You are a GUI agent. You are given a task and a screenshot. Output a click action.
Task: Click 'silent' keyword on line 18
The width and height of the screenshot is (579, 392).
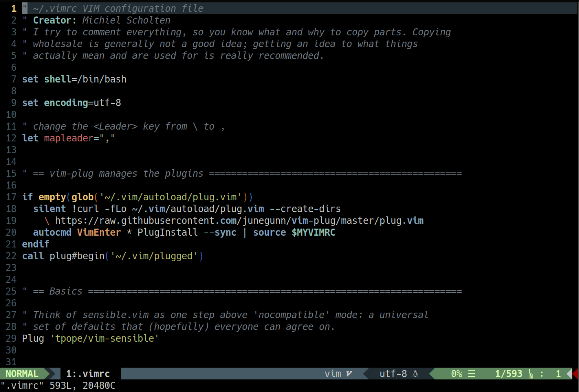pyautogui.click(x=49, y=209)
